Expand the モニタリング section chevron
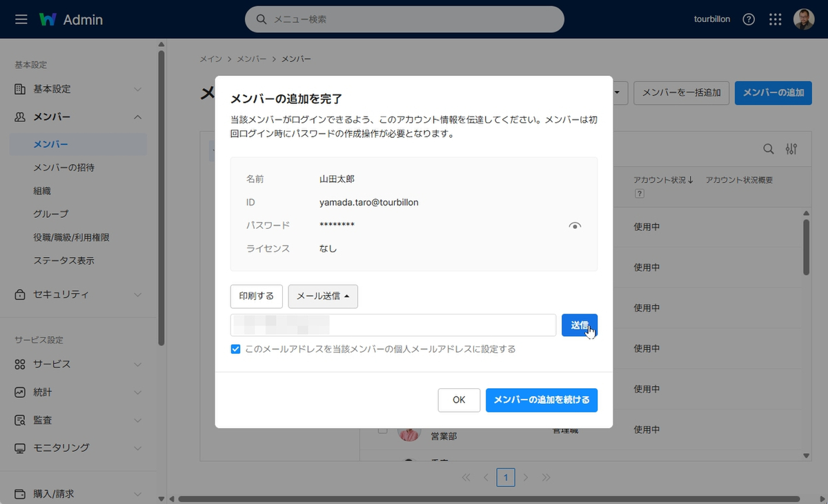Viewport: 828px width, 504px height. tap(137, 448)
